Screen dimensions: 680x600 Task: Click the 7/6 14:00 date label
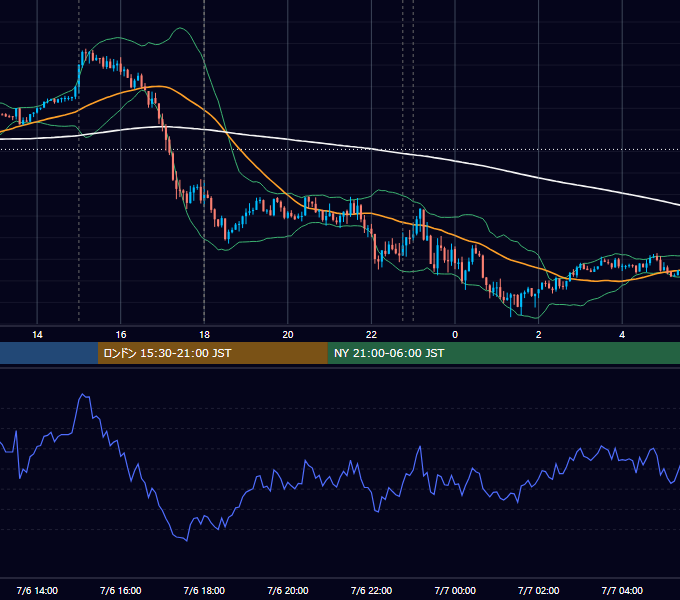tap(37, 590)
